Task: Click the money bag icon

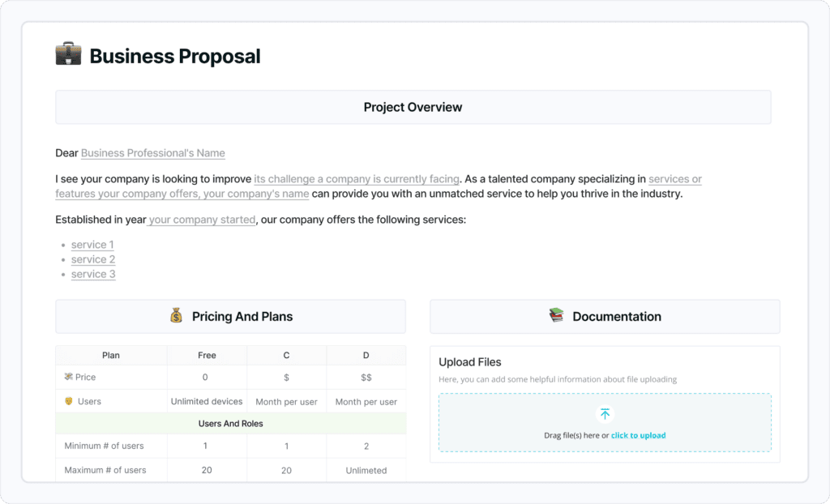Action: 176,316
